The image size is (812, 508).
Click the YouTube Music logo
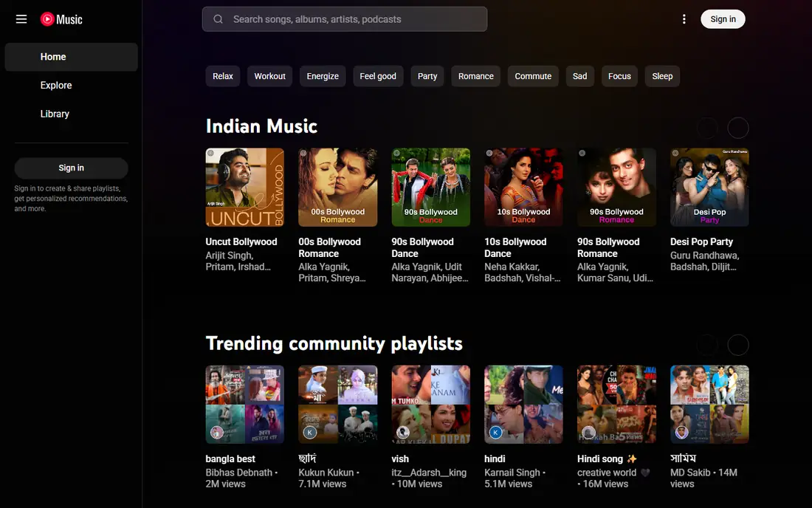tap(61, 19)
